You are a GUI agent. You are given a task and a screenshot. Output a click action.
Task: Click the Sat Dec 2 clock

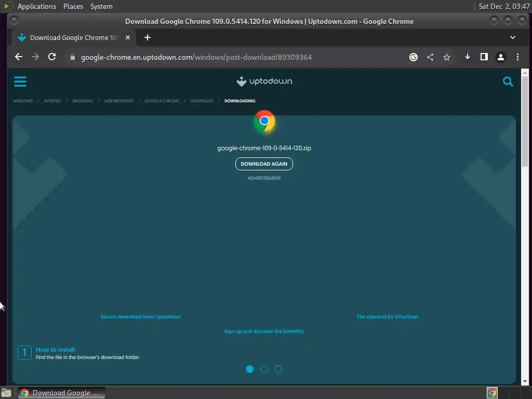pos(504,6)
